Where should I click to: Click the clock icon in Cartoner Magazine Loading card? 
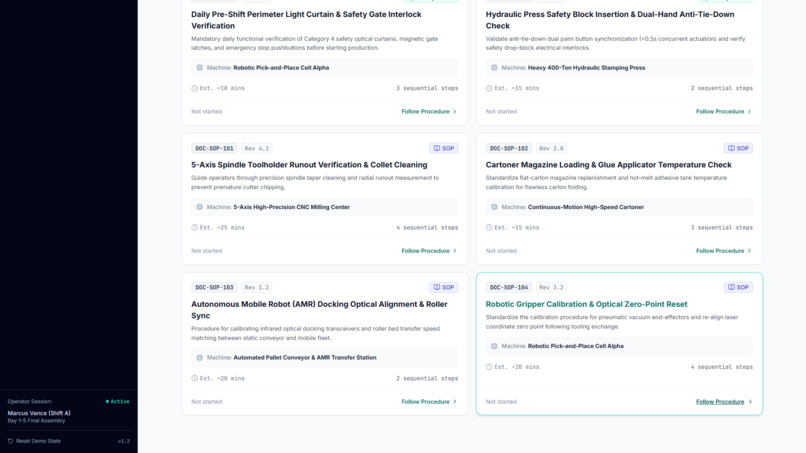[489, 227]
